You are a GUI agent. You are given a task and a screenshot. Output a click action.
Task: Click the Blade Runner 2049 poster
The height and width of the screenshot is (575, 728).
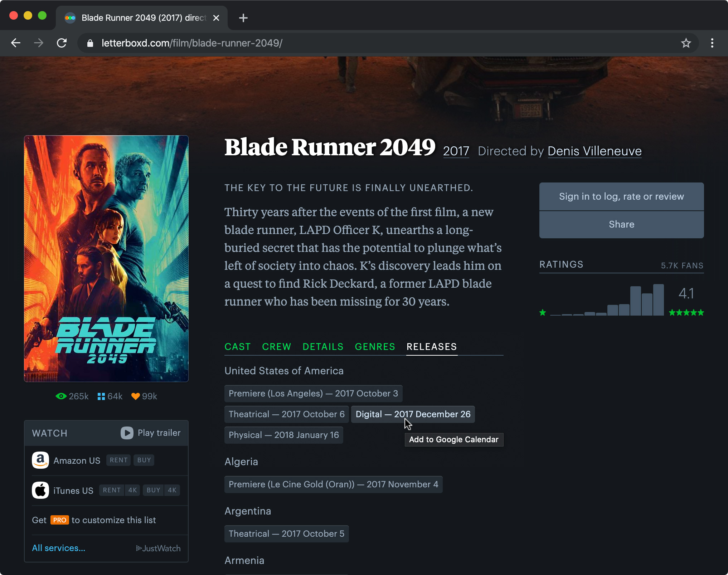[x=106, y=258]
